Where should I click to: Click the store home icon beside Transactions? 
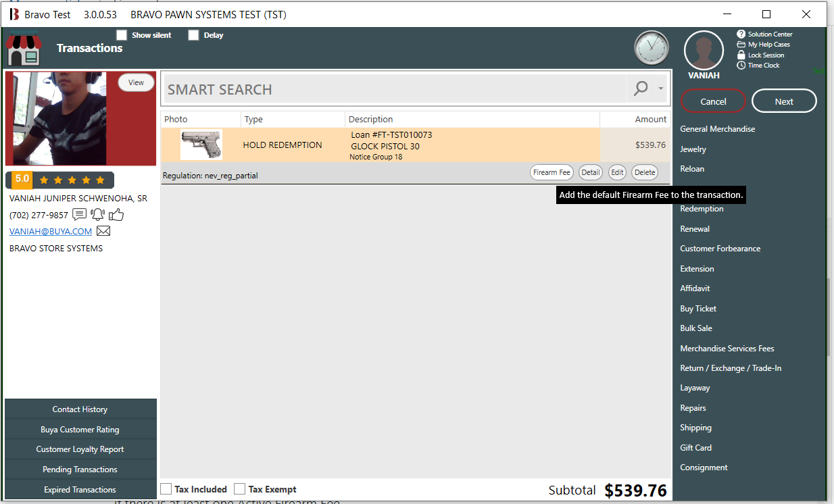pyautogui.click(x=24, y=49)
